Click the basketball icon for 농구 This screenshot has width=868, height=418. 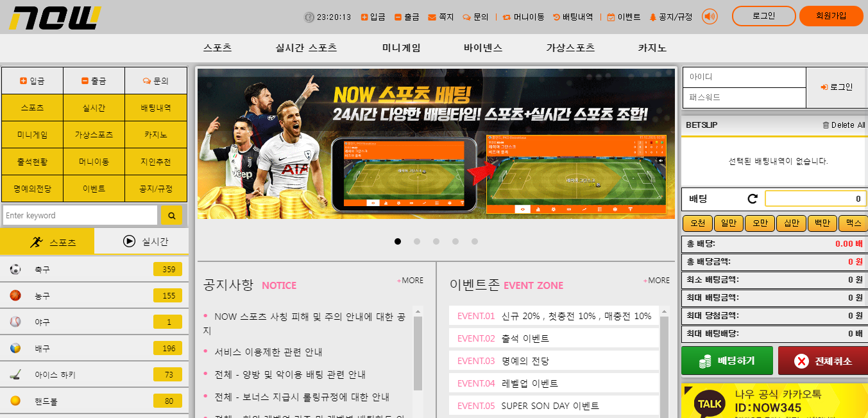[x=15, y=296]
